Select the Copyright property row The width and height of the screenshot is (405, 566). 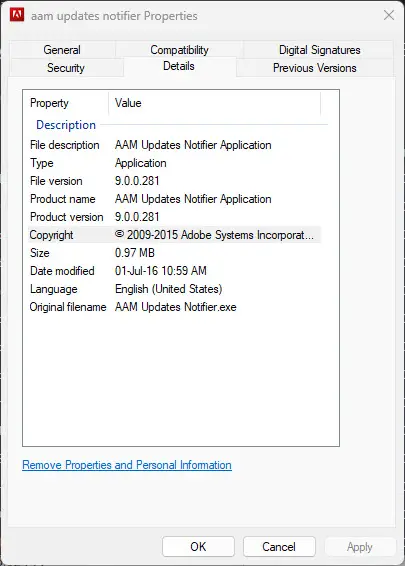[x=174, y=235]
